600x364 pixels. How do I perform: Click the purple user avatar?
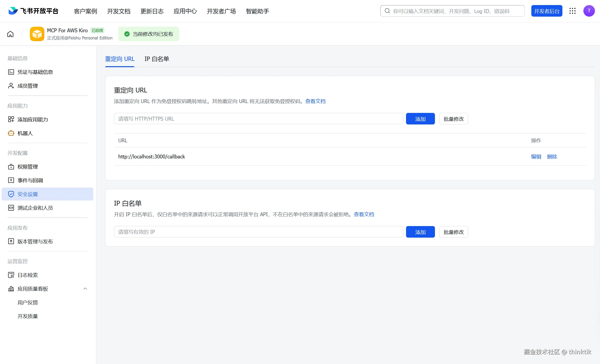tap(589, 11)
